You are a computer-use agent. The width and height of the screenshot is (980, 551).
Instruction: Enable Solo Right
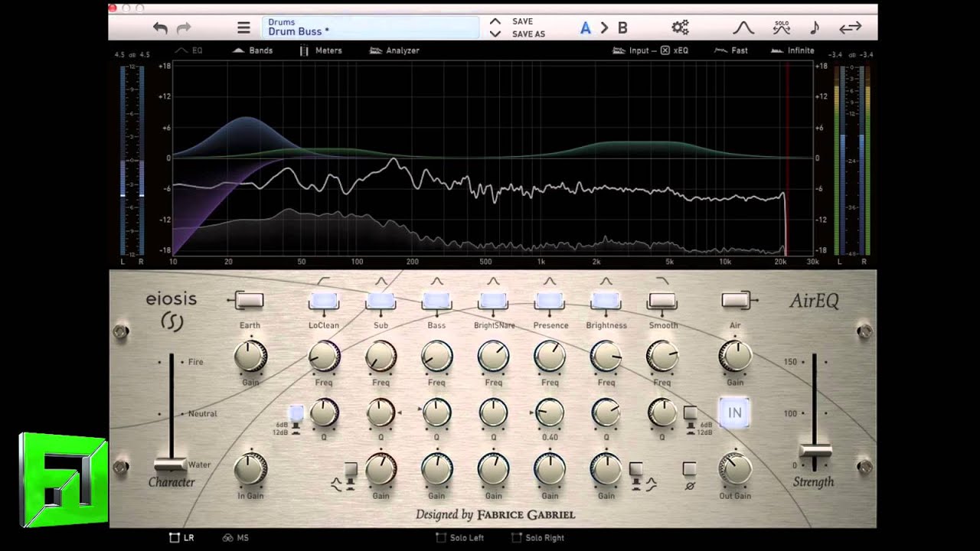[x=538, y=538]
